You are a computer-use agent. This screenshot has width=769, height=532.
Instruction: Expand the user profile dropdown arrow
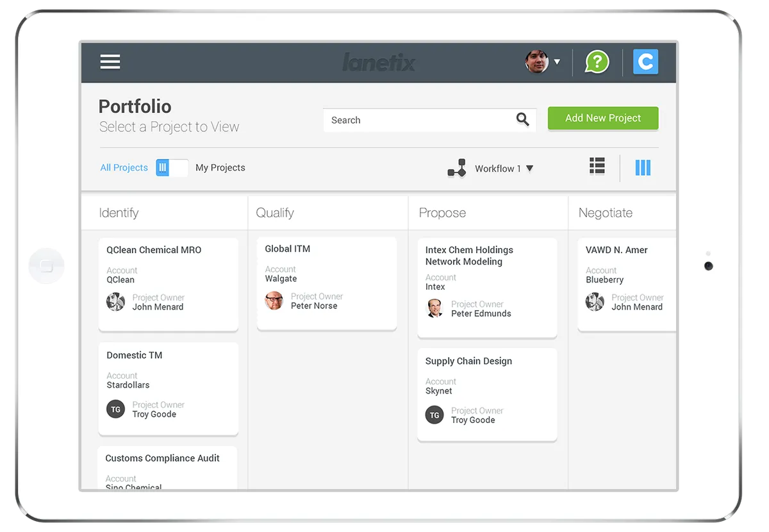557,62
